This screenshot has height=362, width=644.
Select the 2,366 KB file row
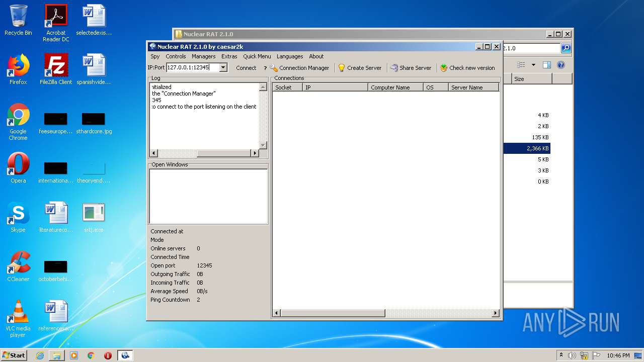[x=527, y=148]
